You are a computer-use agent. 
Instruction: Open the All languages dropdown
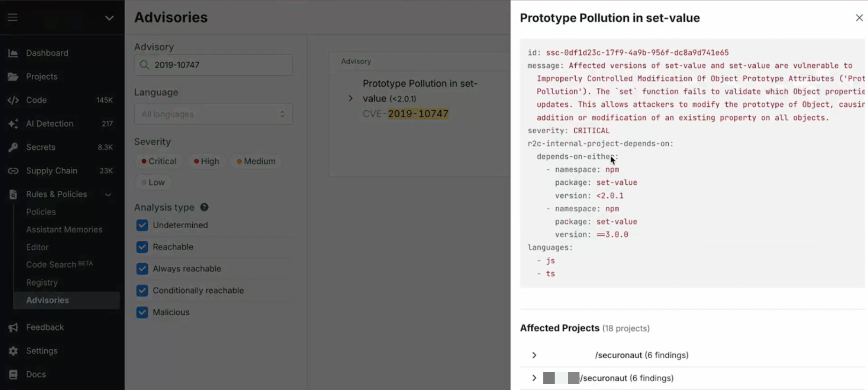213,114
